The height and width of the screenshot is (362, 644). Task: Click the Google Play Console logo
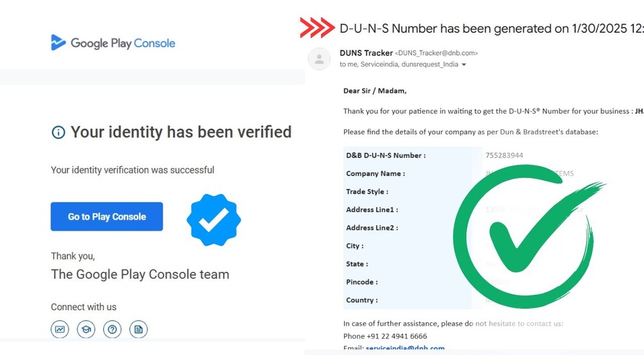coord(113,43)
